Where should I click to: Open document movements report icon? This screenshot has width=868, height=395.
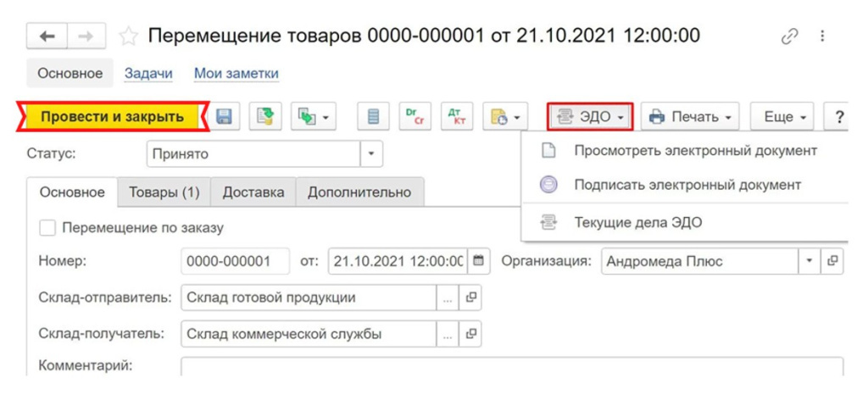click(373, 117)
